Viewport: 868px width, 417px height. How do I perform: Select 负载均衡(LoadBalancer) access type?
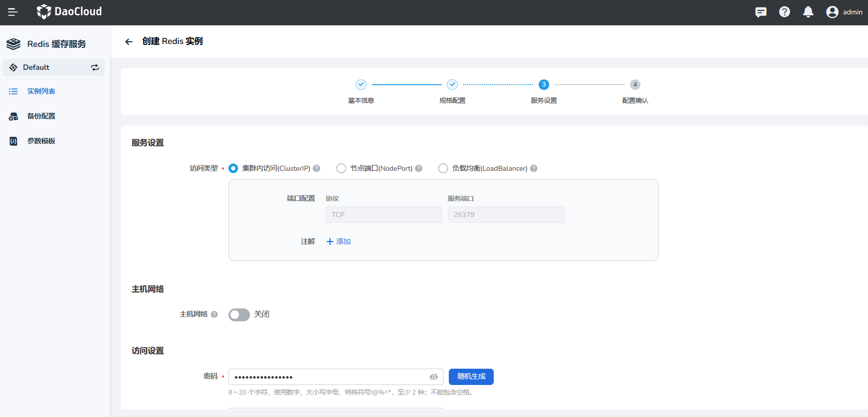[x=443, y=168]
